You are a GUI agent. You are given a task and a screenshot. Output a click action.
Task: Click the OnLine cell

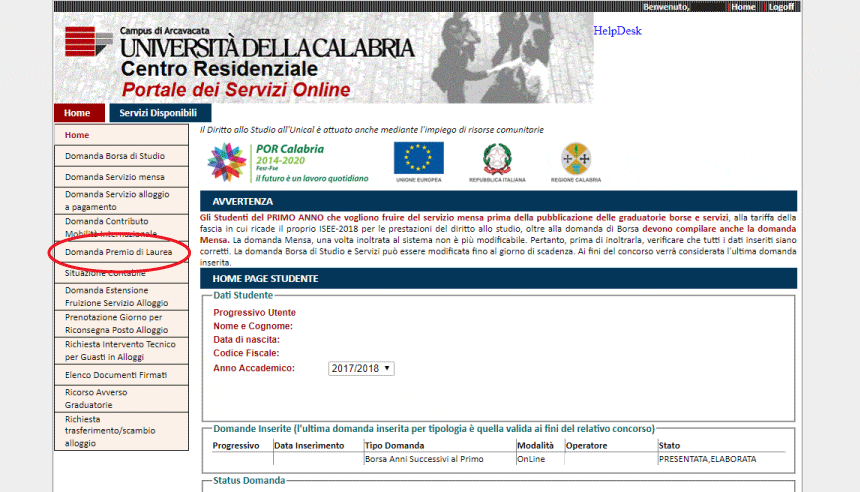pos(531,459)
